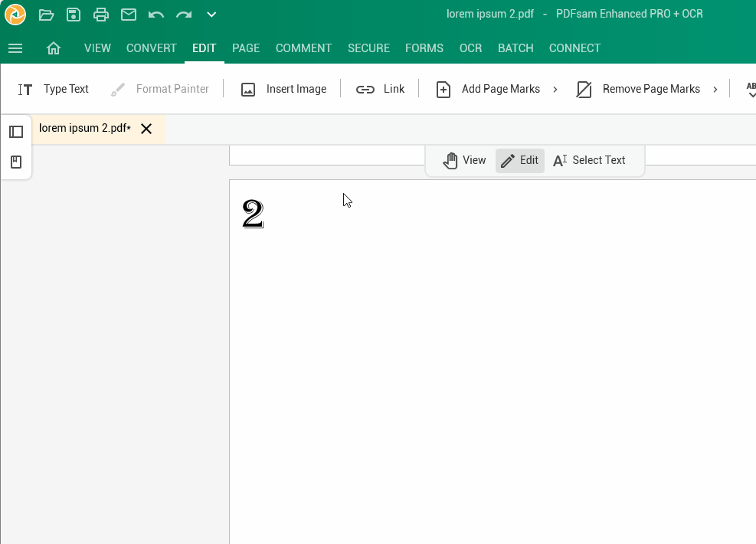Open the side panel thumbnails icon
The width and height of the screenshot is (756, 544).
coord(16,132)
